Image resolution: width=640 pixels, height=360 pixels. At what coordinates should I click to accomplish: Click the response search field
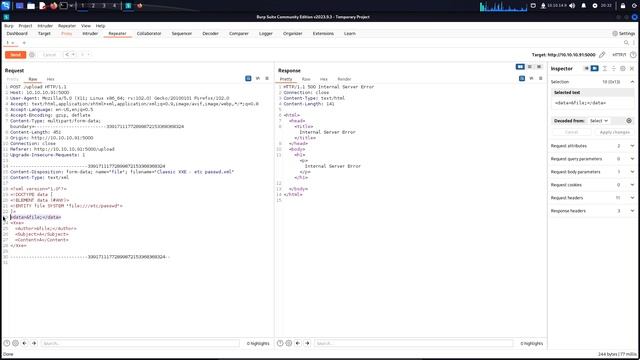click(413, 343)
